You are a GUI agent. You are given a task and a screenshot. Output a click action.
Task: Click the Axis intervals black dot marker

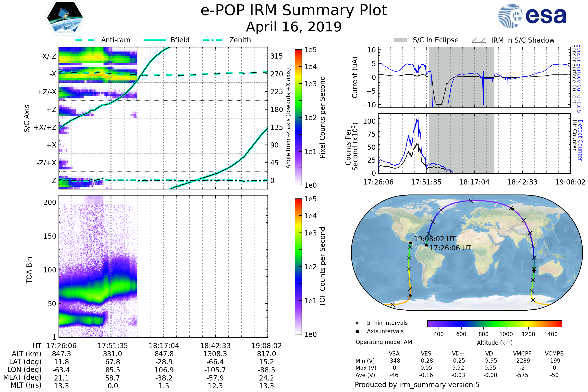pos(357,331)
